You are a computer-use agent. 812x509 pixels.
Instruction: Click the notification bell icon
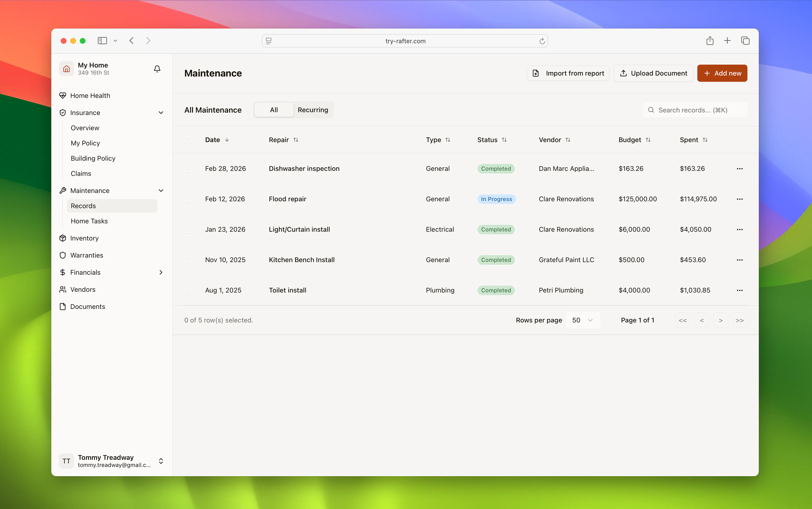point(157,69)
